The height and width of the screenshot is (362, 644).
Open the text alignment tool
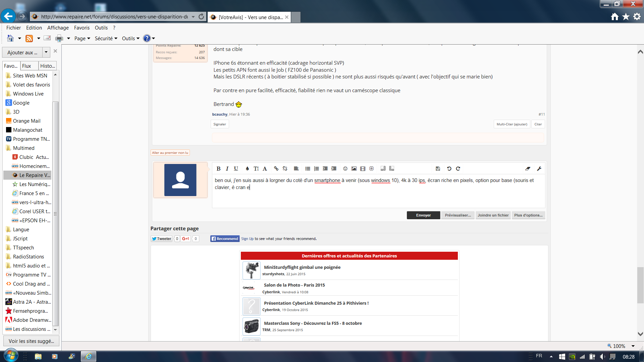coord(296,169)
